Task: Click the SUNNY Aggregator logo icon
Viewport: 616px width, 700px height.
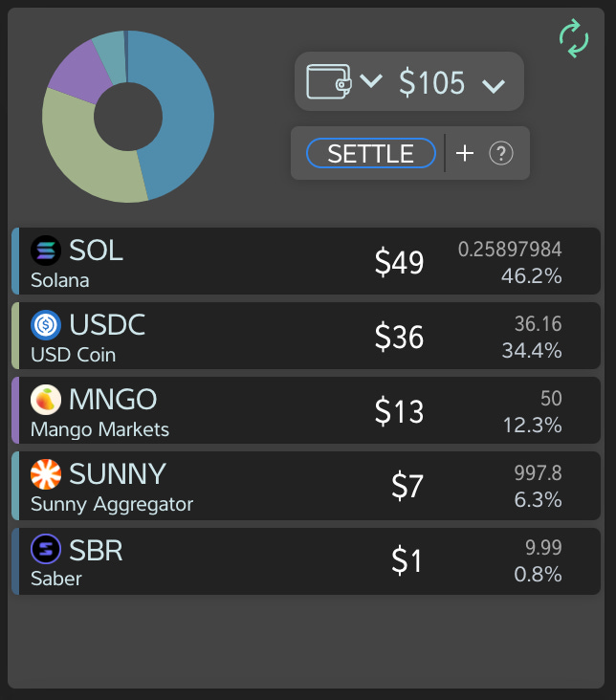Action: tap(46, 474)
